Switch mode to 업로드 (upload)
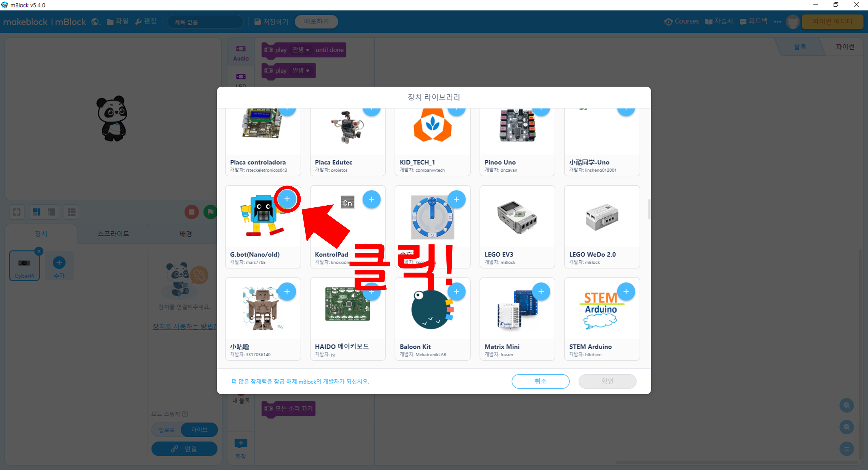Image resolution: width=868 pixels, height=470 pixels. [x=167, y=430]
